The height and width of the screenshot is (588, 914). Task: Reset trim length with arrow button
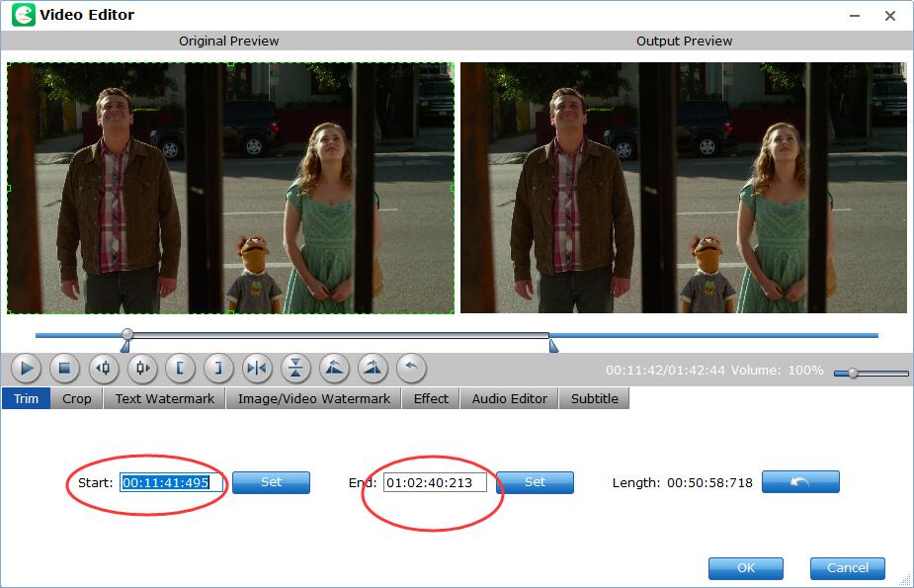click(x=800, y=482)
